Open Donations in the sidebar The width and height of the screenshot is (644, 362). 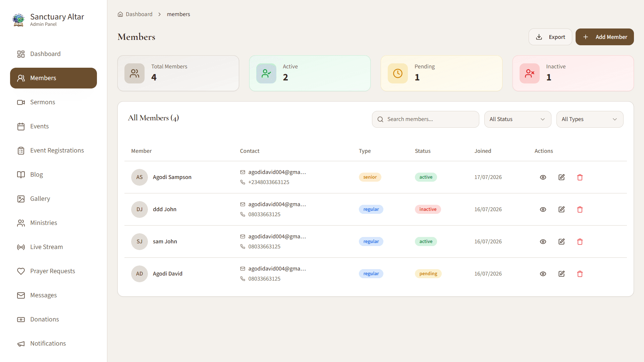(53, 319)
